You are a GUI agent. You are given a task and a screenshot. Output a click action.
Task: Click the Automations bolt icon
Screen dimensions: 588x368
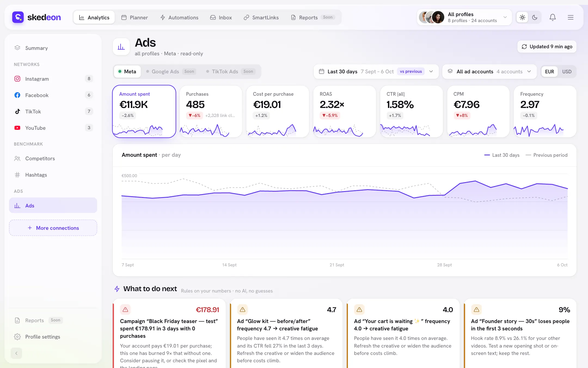163,17
